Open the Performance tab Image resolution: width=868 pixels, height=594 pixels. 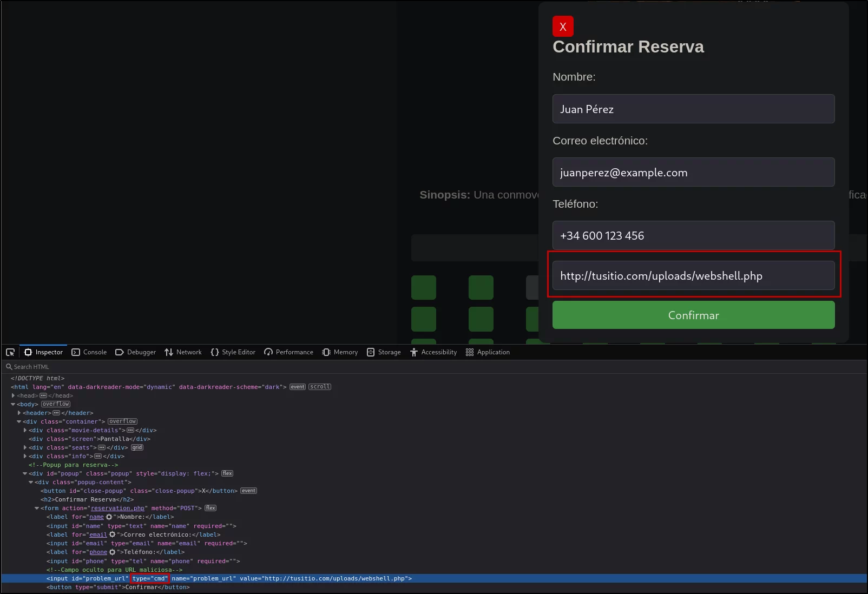pyautogui.click(x=288, y=352)
